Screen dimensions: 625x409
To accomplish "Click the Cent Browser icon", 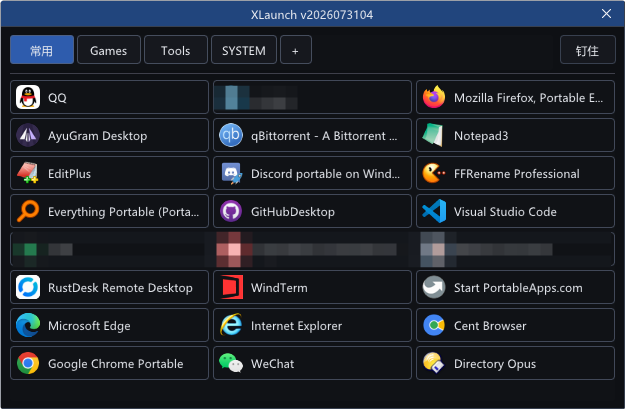I will 434,325.
